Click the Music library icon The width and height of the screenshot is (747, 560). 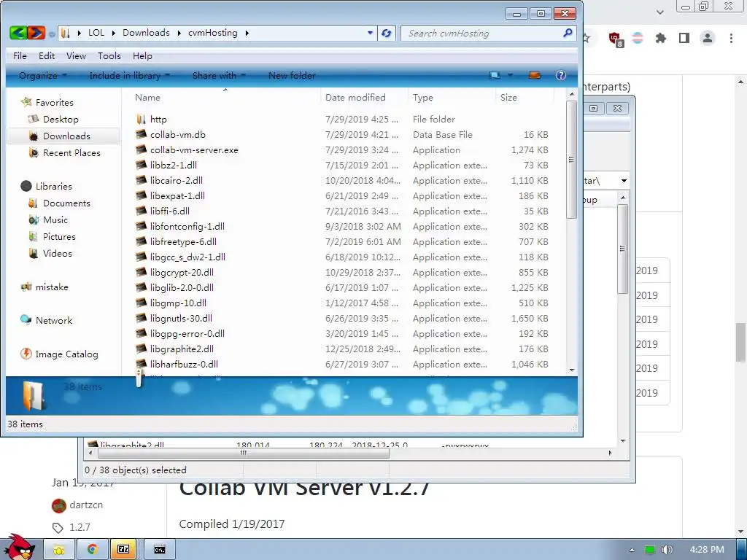pyautogui.click(x=34, y=219)
